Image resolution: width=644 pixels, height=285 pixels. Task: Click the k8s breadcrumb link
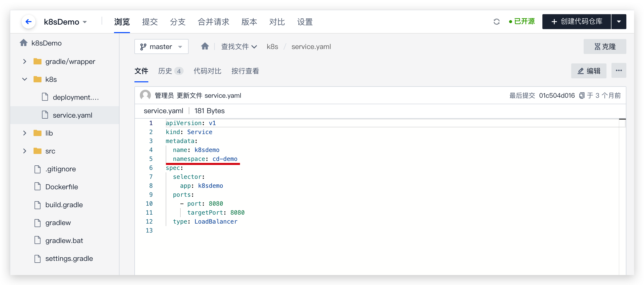272,47
